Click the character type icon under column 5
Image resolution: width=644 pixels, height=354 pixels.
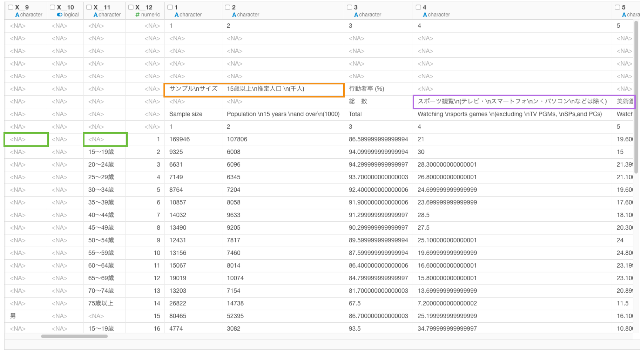click(x=624, y=15)
